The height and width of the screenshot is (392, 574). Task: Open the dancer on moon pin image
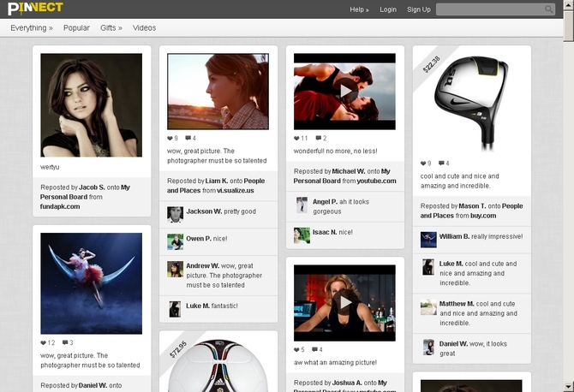tap(91, 283)
